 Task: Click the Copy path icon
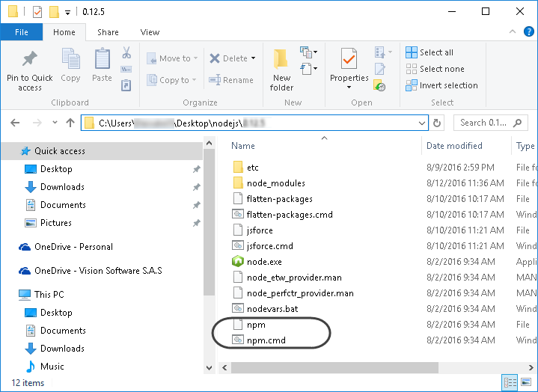126,70
